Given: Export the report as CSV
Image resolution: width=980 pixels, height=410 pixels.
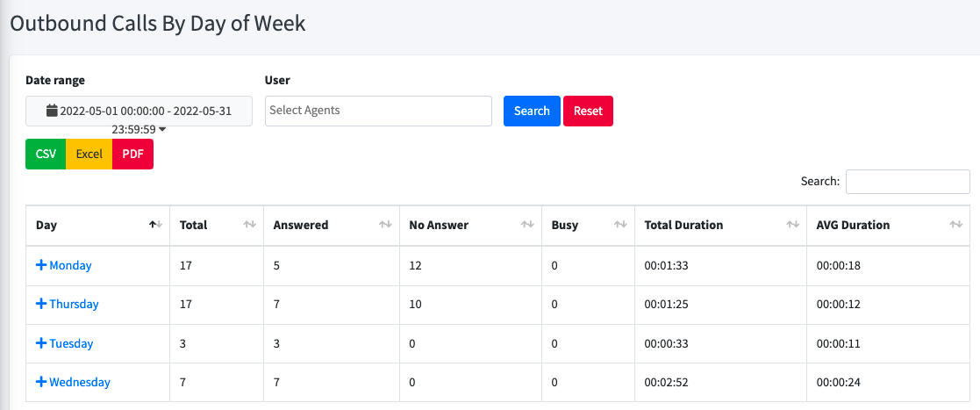Looking at the screenshot, I should pyautogui.click(x=46, y=154).
